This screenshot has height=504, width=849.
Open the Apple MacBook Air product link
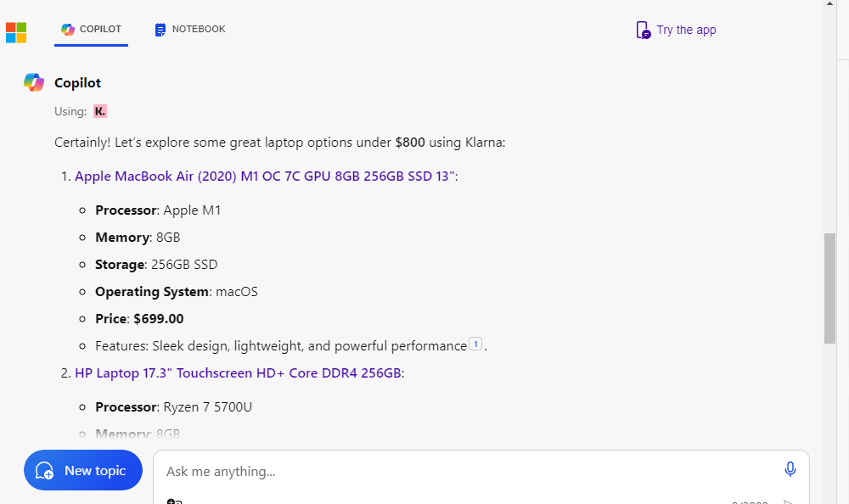[263, 176]
